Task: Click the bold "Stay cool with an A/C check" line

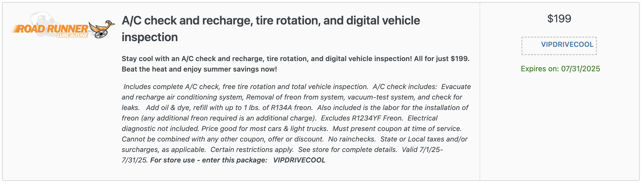Action: click(x=295, y=59)
